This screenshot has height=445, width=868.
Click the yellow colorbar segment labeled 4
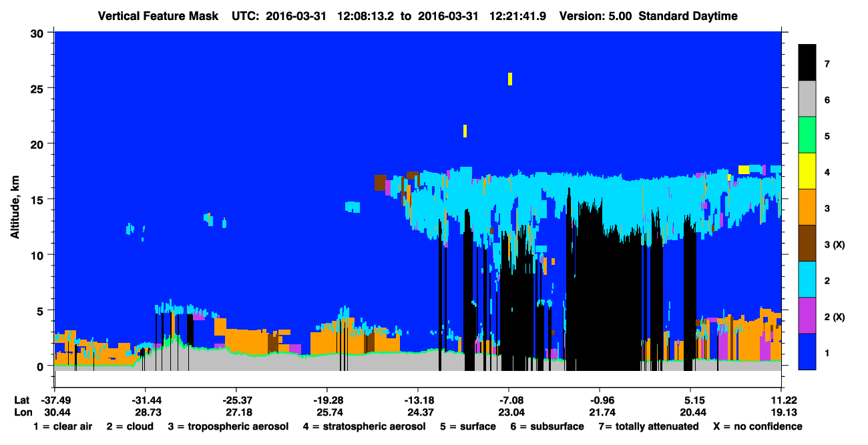click(807, 171)
